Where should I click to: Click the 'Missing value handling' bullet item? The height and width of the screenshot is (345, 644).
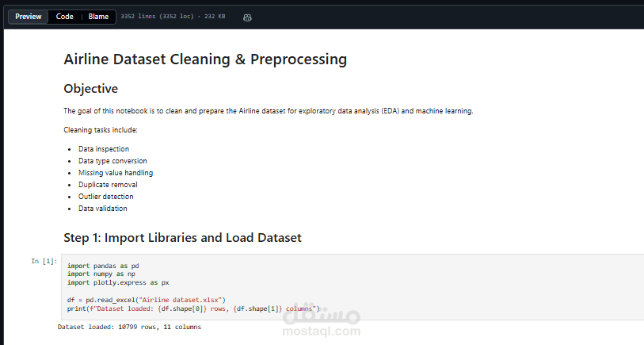click(116, 173)
